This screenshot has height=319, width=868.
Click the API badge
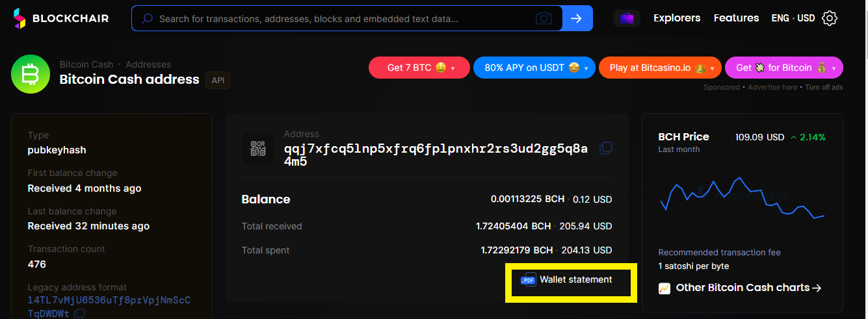[218, 80]
